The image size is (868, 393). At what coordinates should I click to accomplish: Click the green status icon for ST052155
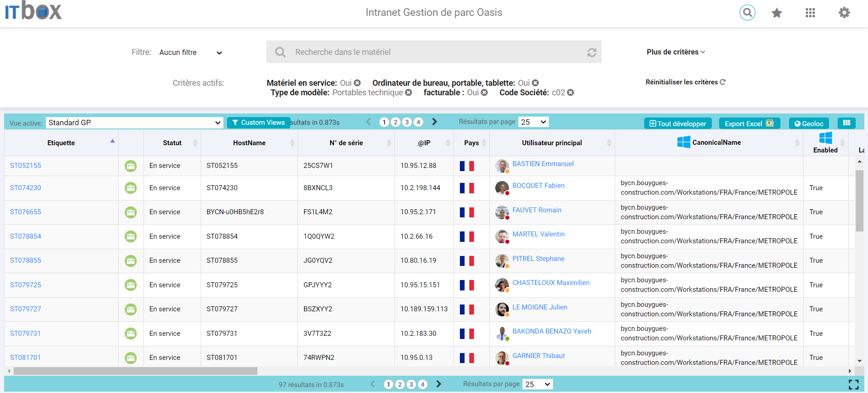pos(131,166)
